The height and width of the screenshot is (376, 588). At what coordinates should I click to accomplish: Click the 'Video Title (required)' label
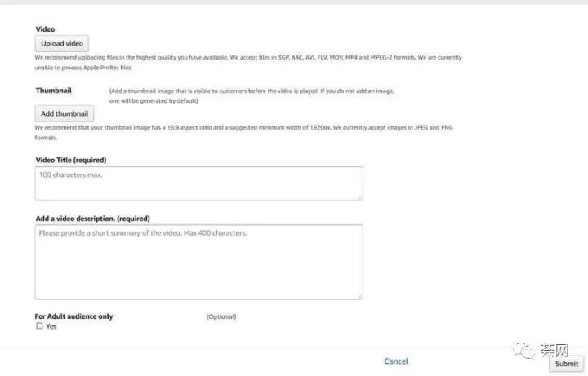click(x=70, y=160)
